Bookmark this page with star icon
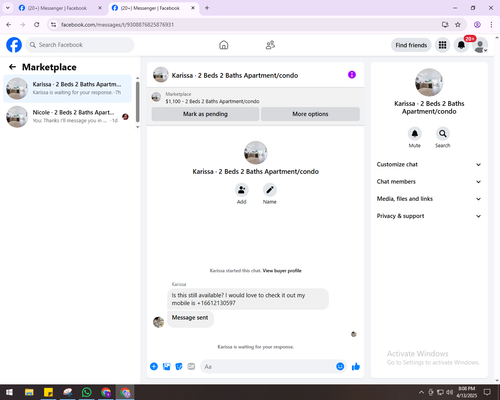 [458, 25]
